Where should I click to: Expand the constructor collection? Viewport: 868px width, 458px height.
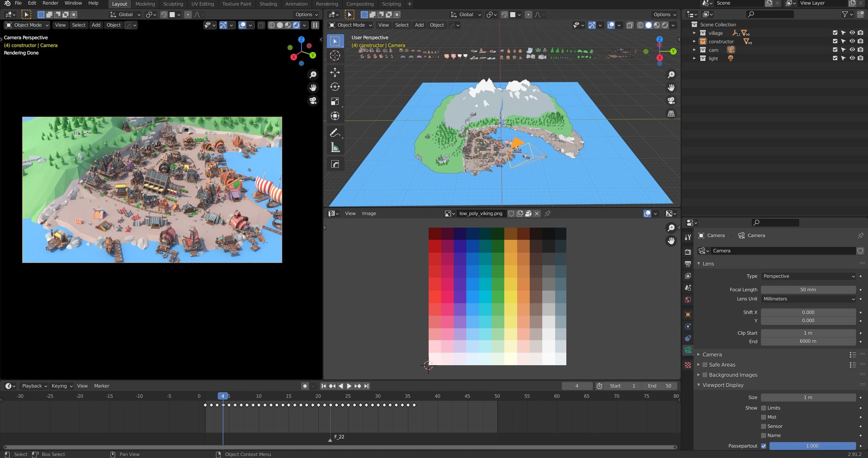(x=694, y=42)
